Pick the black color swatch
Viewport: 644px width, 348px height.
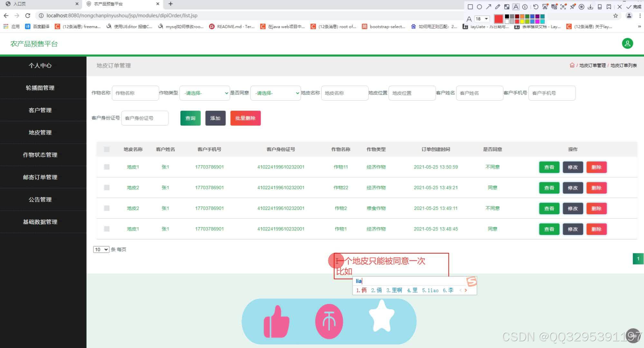(507, 16)
